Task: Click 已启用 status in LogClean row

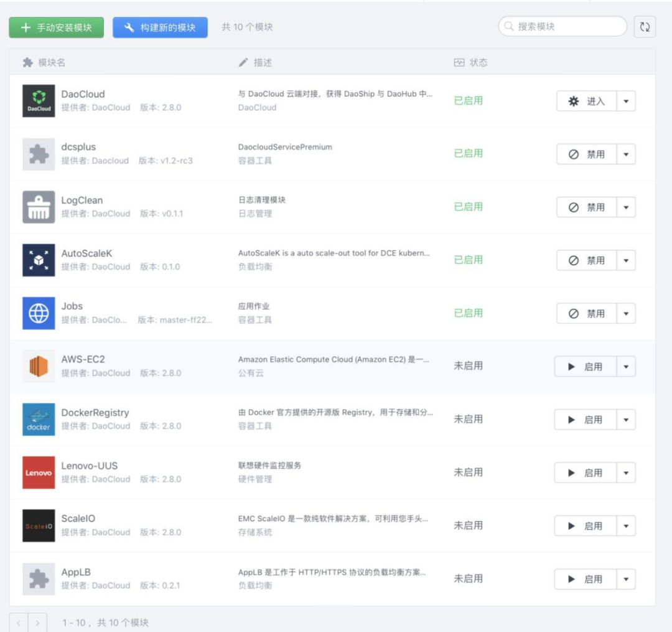Action: (469, 207)
